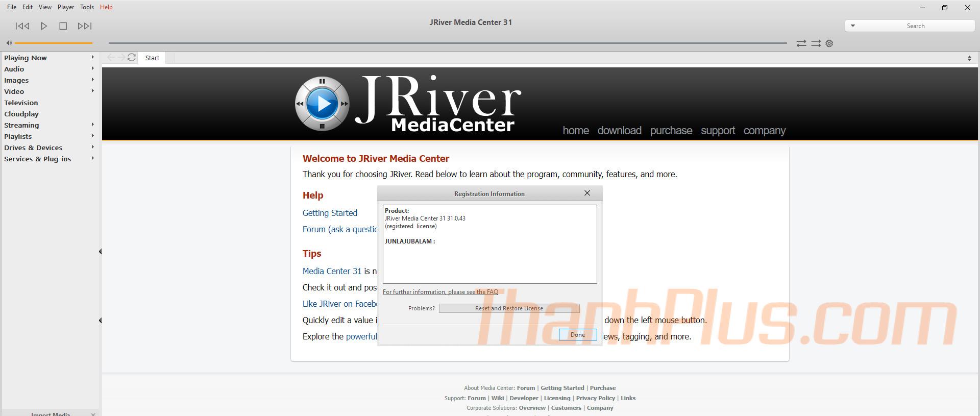Reload the Start page with the refresh icon
Viewport: 980px width, 416px height.
click(x=132, y=58)
